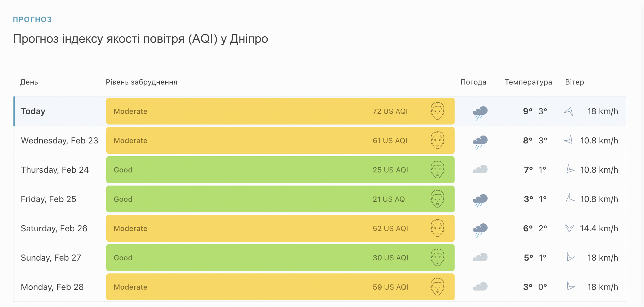Click the yellow 72 US AQI Moderate bar
644x307 pixels.
click(280, 111)
